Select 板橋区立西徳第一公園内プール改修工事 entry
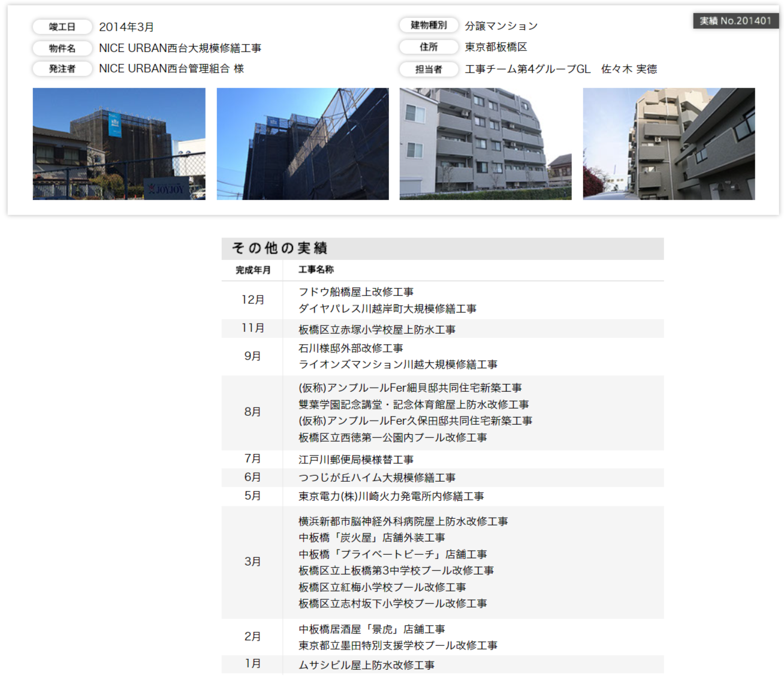Viewport: 784px width, 686px height. tap(393, 437)
